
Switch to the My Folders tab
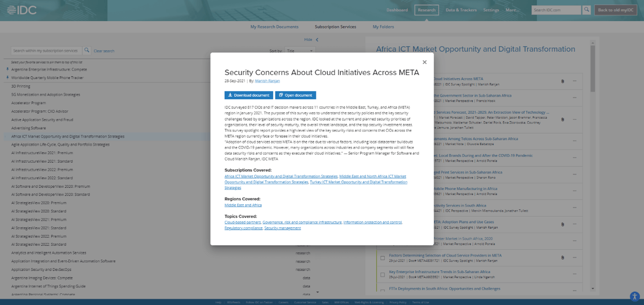tap(383, 27)
